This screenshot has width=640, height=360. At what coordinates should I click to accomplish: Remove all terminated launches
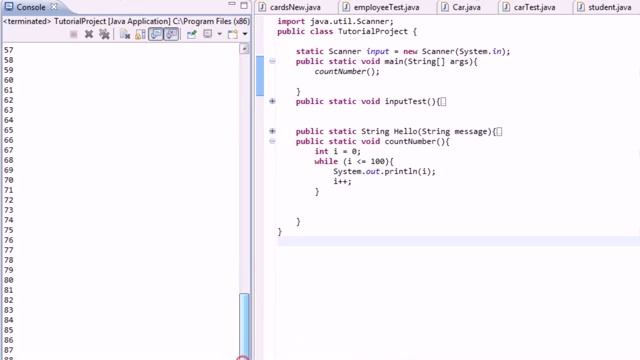pyautogui.click(x=104, y=34)
